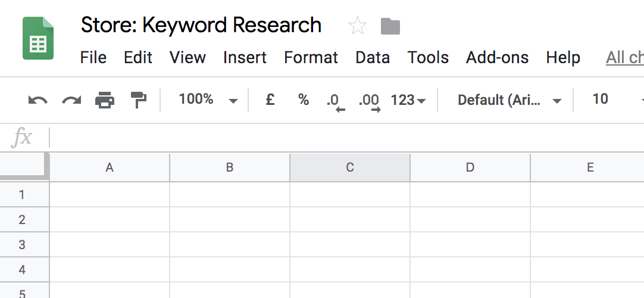Decrease decimal places button
The width and height of the screenshot is (644, 298).
click(x=335, y=101)
